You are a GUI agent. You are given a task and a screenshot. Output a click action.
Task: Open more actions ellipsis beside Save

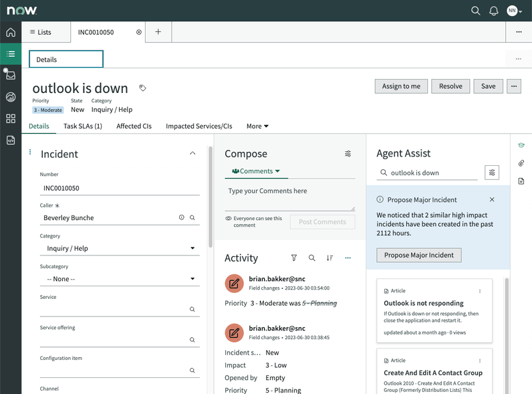[514, 86]
